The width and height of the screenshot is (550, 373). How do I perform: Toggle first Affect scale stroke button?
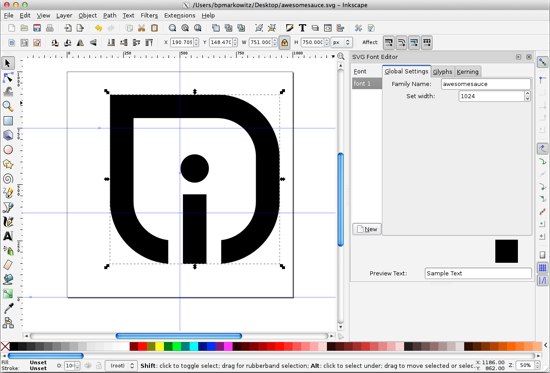pos(389,42)
